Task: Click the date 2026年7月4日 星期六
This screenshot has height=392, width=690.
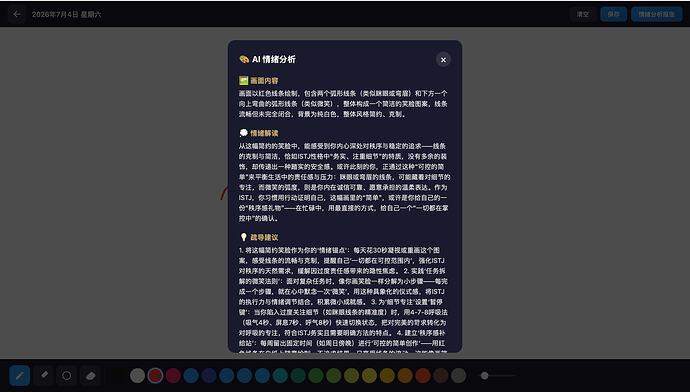Action: (66, 14)
